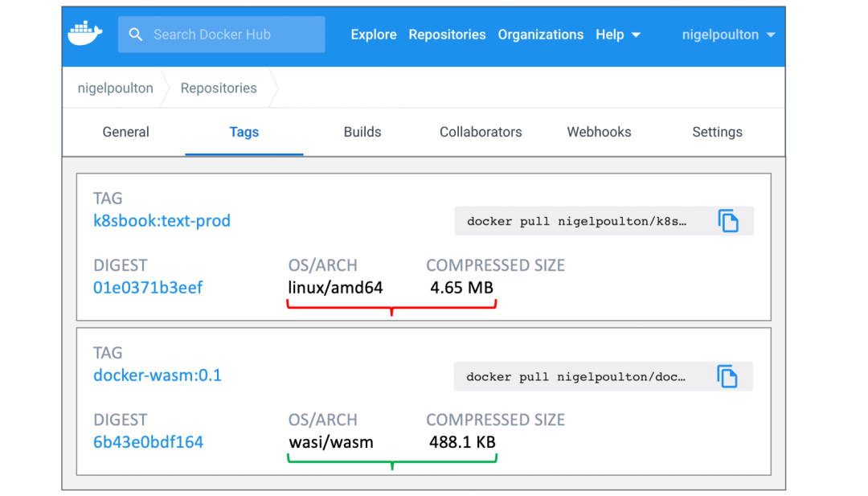Viewport: 868px width, 496px height.
Task: Click the nigelpoulton breadcrumb
Action: [115, 88]
